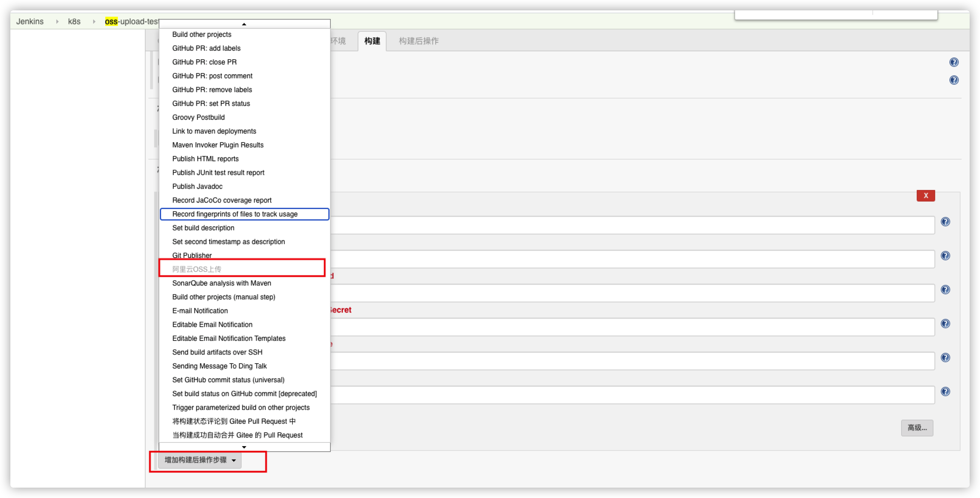Screen dimensions: 980x498
Task: Select Sending Message To Ding Talk
Action: click(219, 366)
